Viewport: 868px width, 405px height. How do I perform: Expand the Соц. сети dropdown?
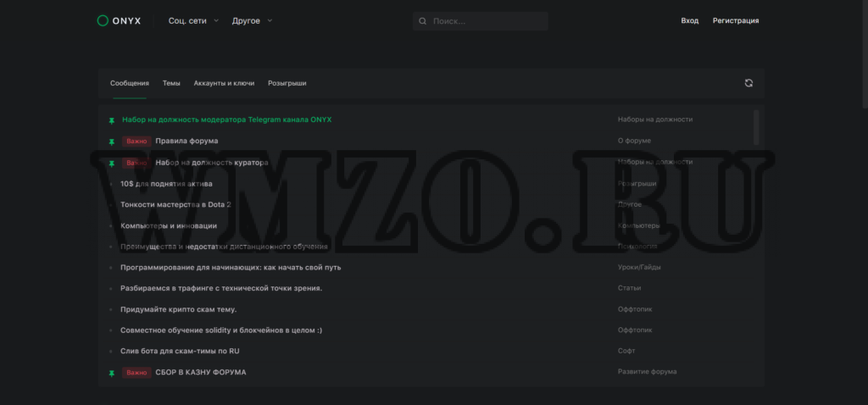(194, 21)
